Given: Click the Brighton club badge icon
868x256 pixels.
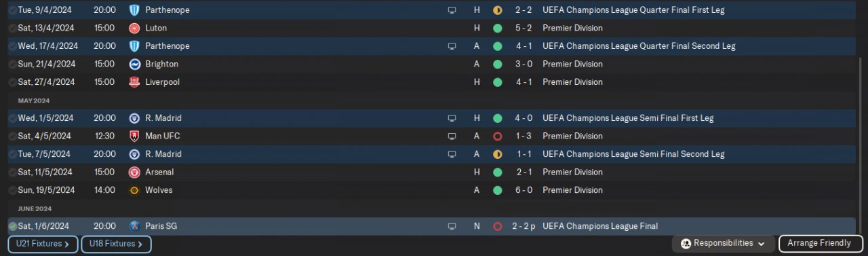Looking at the screenshot, I should (134, 65).
